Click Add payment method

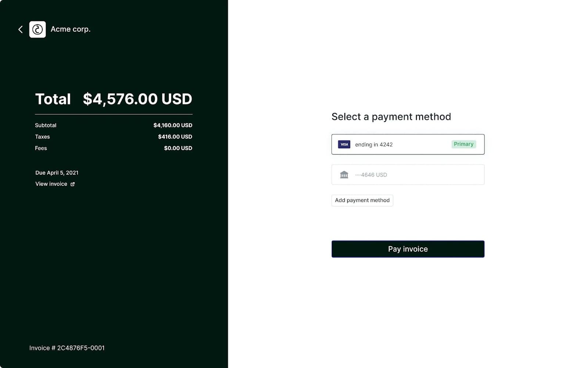pos(362,200)
